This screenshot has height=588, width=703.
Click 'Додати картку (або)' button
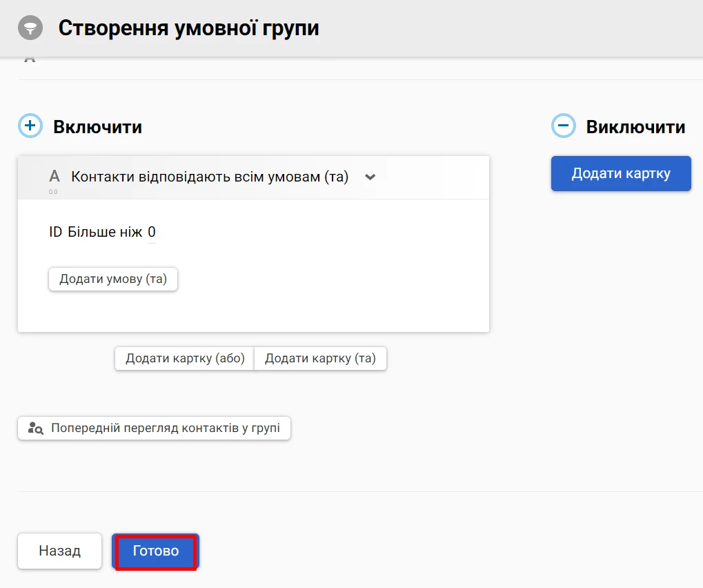click(x=185, y=358)
